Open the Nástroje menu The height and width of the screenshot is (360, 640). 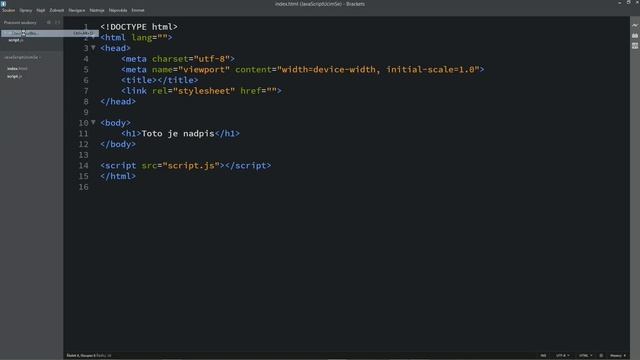point(97,10)
